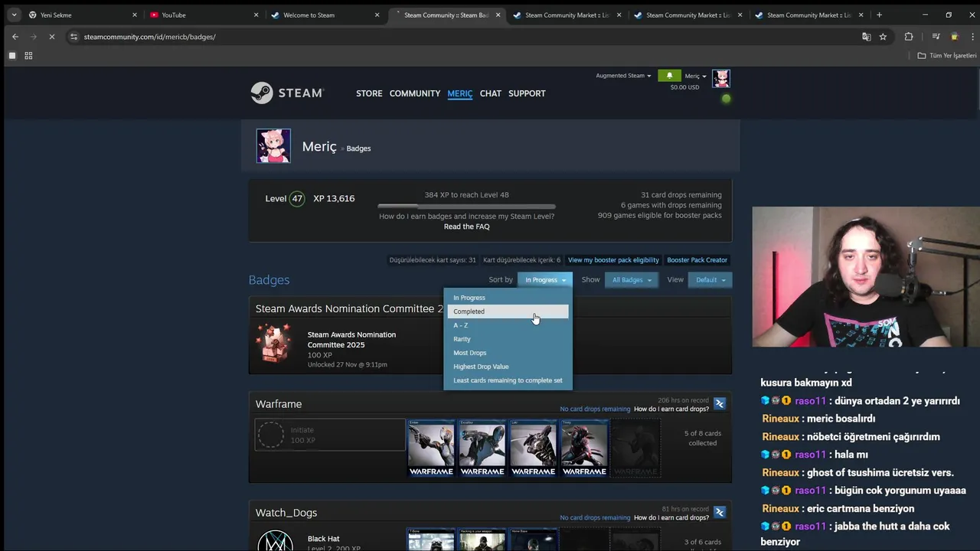
Task: Sort badges by Rarity
Action: coord(508,339)
